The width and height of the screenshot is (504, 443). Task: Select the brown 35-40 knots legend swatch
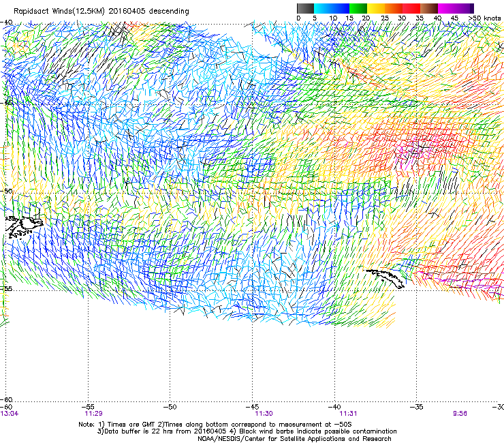pos(429,8)
